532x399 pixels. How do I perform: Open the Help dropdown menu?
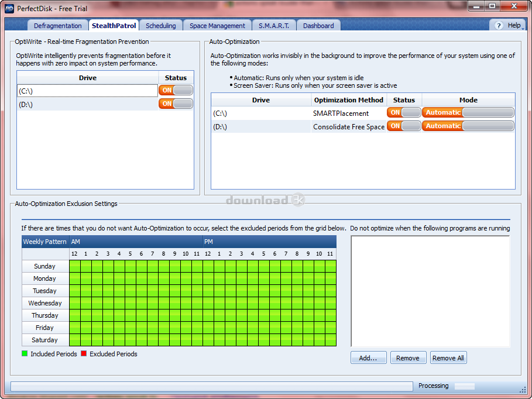(515, 26)
